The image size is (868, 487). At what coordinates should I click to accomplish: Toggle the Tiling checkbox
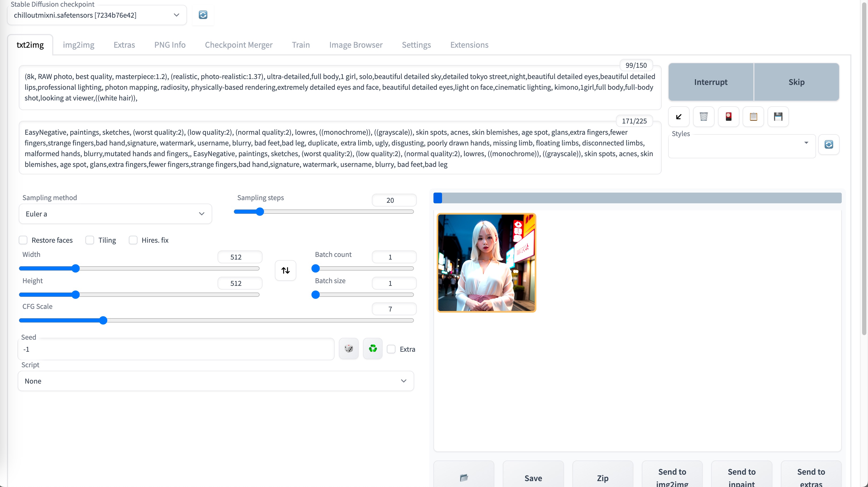pos(90,240)
